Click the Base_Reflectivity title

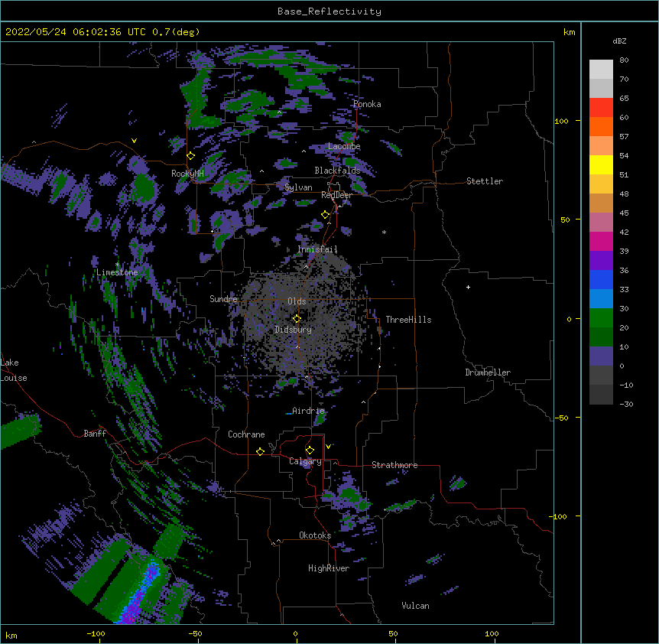(x=329, y=11)
